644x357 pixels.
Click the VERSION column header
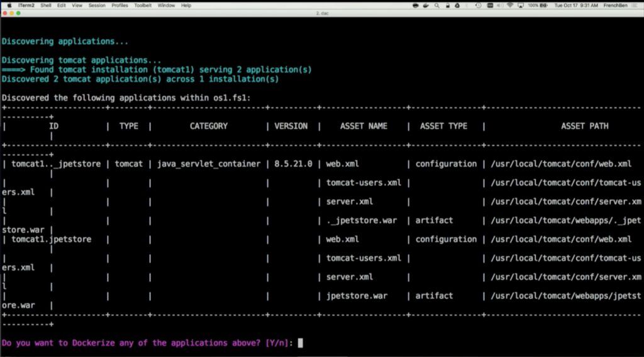291,127
